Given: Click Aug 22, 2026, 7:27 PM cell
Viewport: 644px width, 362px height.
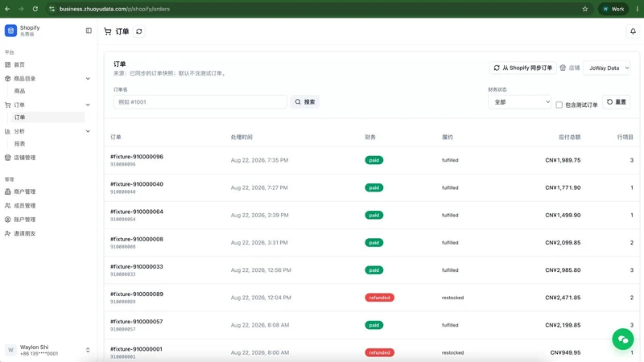Looking at the screenshot, I should tap(259, 187).
